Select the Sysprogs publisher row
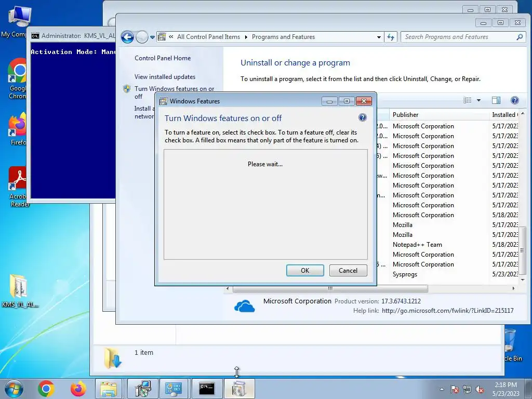This screenshot has height=399, width=532. [x=405, y=274]
